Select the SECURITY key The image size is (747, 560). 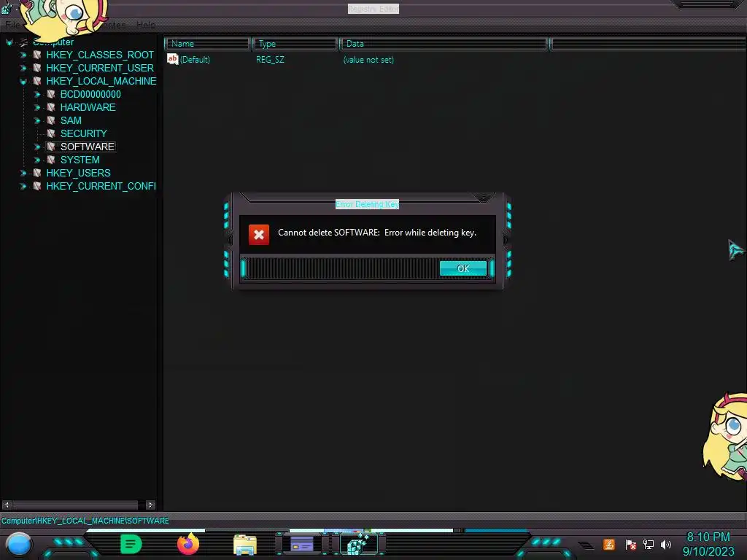point(83,133)
